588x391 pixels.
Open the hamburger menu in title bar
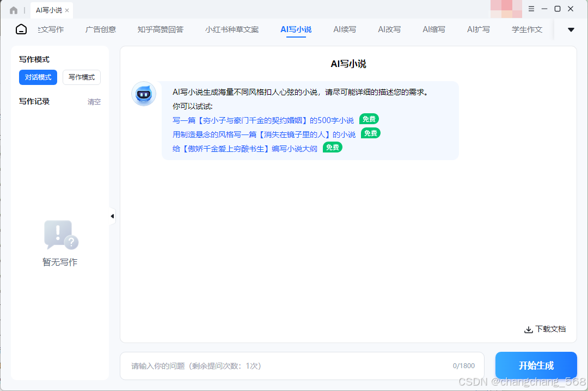pos(531,9)
